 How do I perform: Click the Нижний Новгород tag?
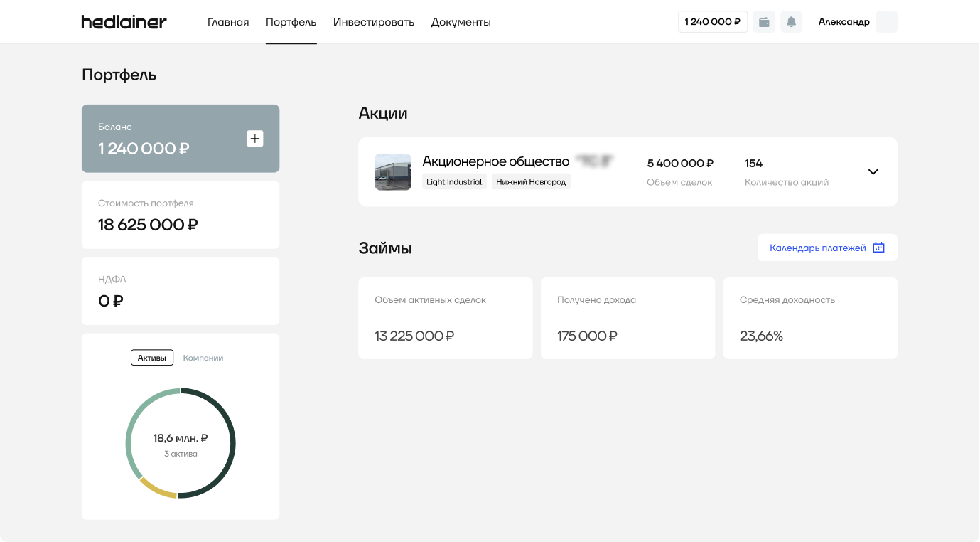pos(531,182)
